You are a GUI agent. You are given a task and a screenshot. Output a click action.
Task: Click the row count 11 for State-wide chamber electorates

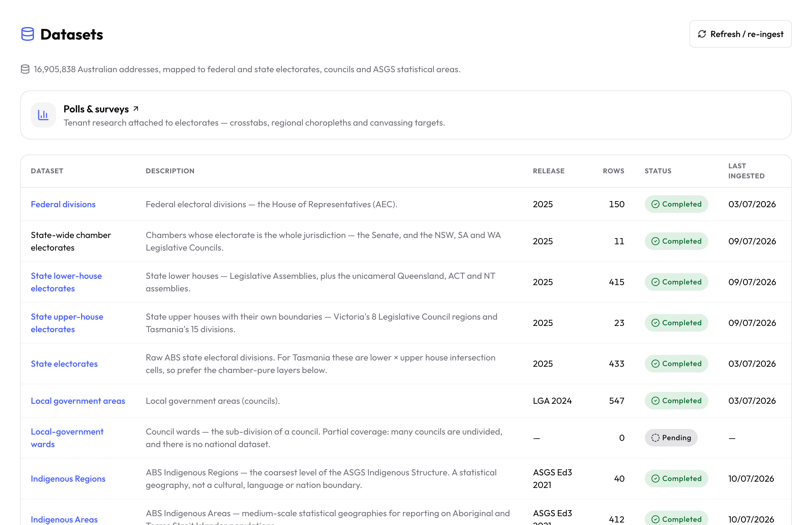pos(619,241)
